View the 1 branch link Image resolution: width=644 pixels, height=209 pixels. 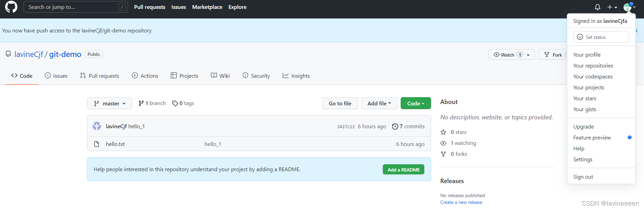point(152,103)
